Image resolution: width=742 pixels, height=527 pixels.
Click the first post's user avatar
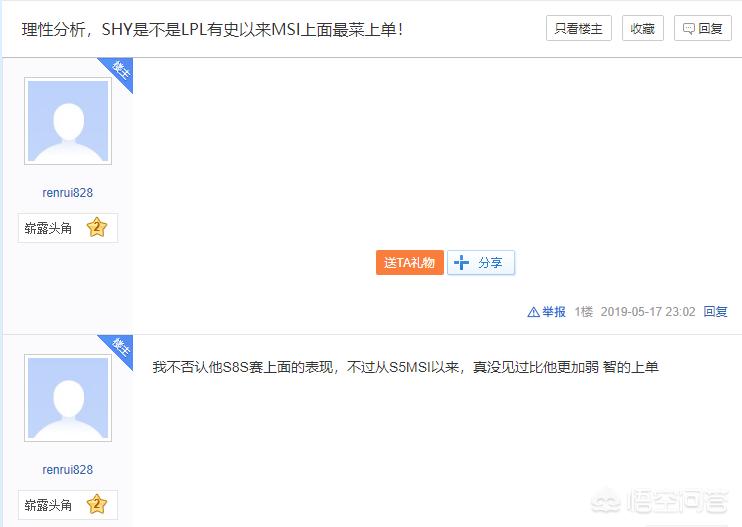coord(68,122)
